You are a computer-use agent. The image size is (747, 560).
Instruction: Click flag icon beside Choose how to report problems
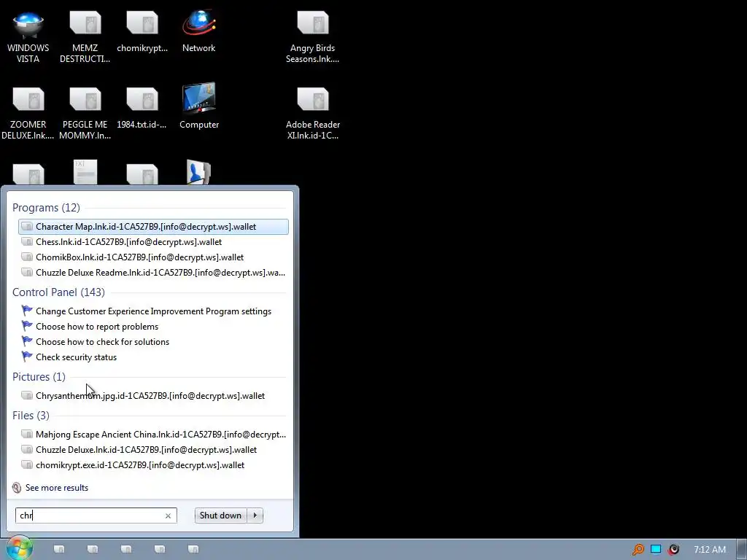[x=27, y=326]
